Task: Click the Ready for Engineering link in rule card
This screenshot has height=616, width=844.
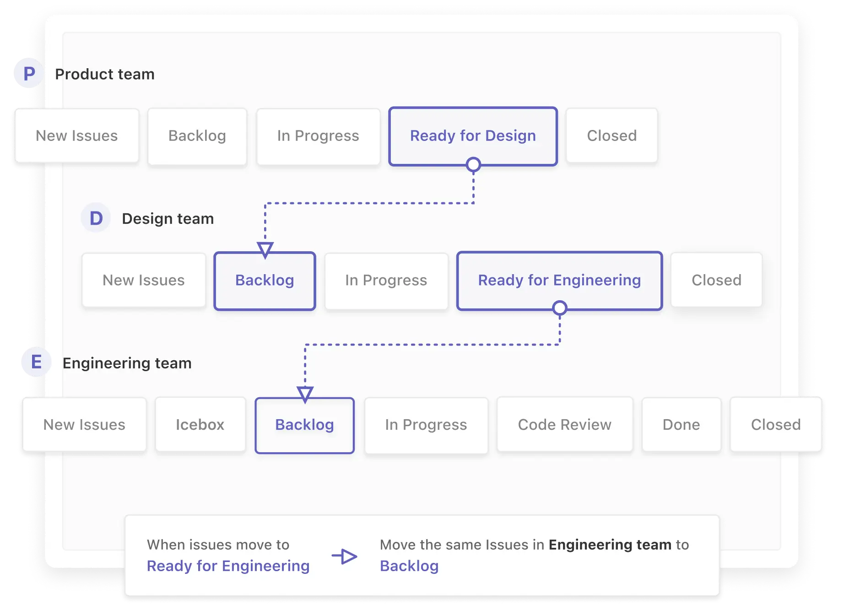Action: click(x=228, y=566)
